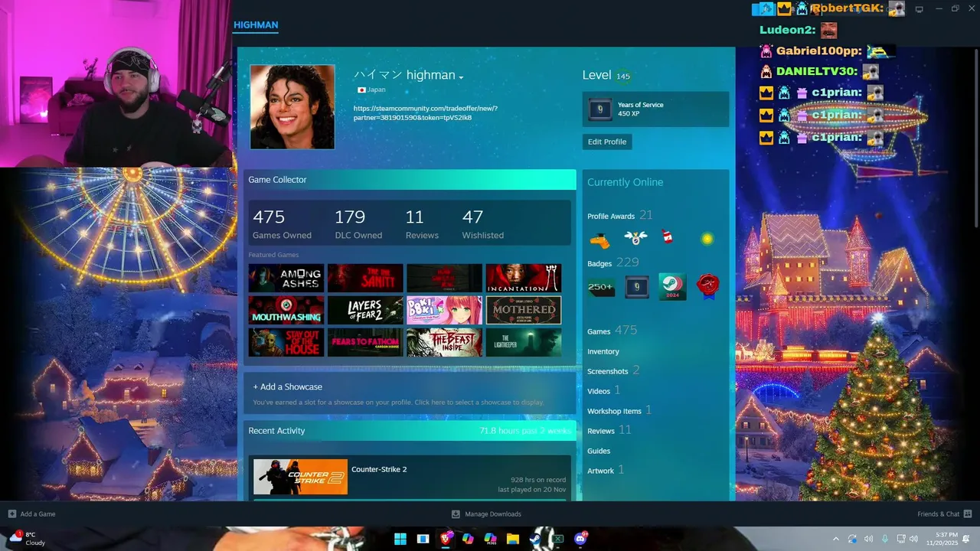
Task: Open the Steam 2024 badge
Action: 672,287
